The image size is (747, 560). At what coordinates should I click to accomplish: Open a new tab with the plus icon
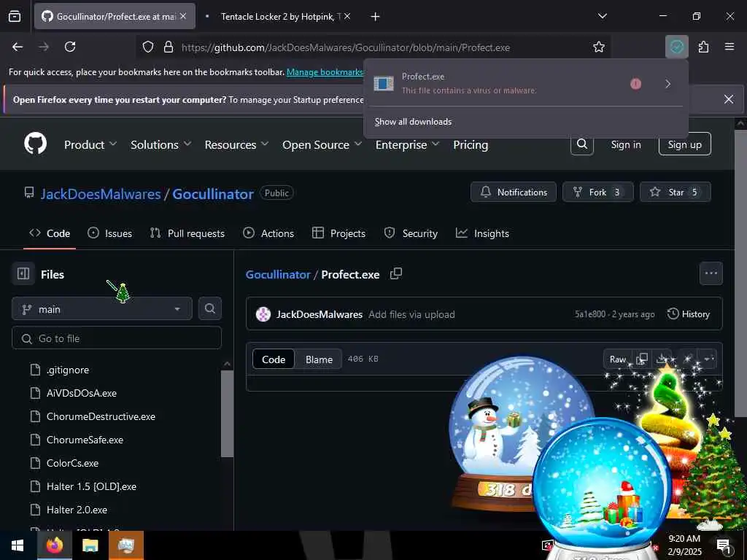[x=376, y=17]
